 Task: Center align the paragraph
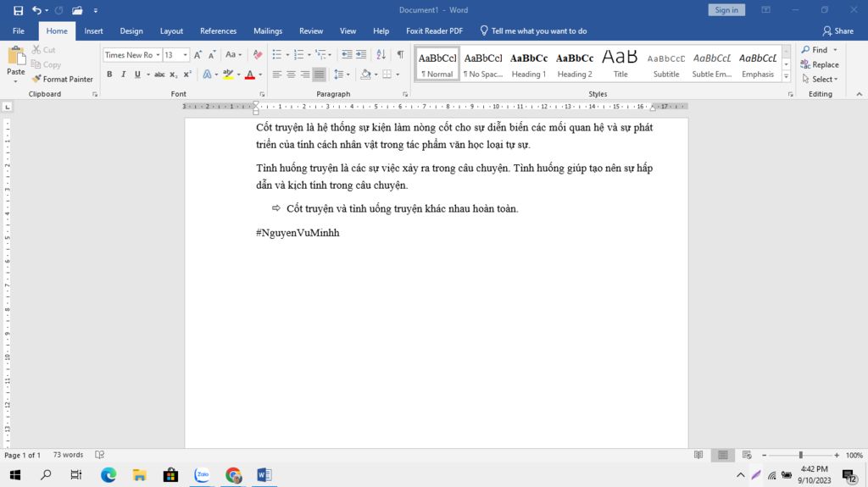[291, 75]
